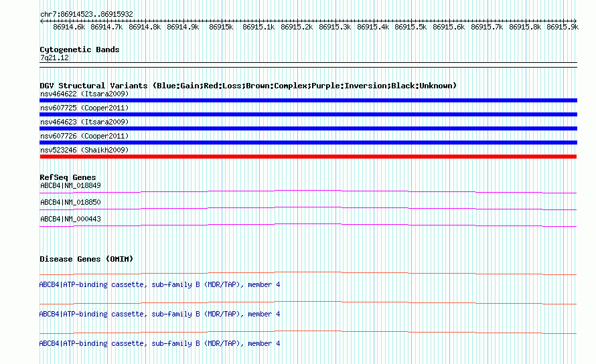
Task: Click the 86915.3k ruler tick label
Action: tap(335, 27)
